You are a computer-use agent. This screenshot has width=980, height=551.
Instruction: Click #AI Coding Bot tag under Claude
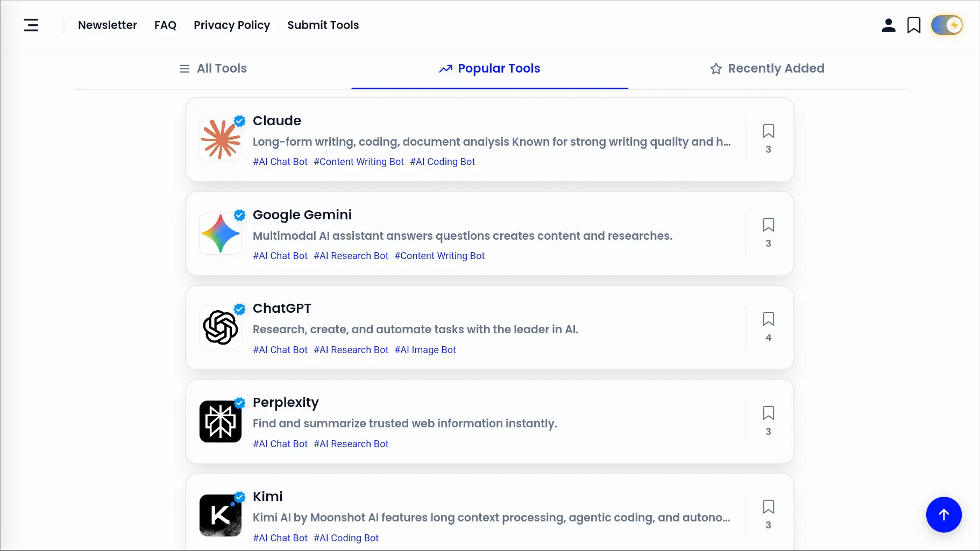click(x=443, y=162)
